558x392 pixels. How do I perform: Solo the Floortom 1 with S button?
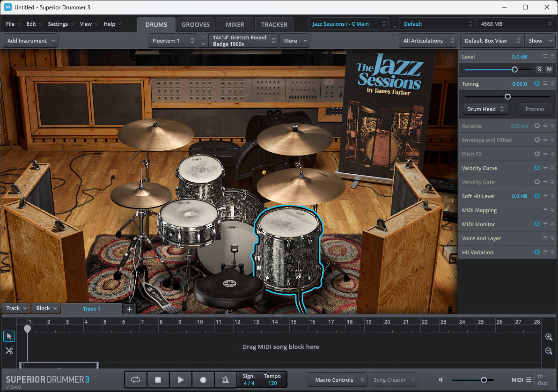click(x=539, y=69)
